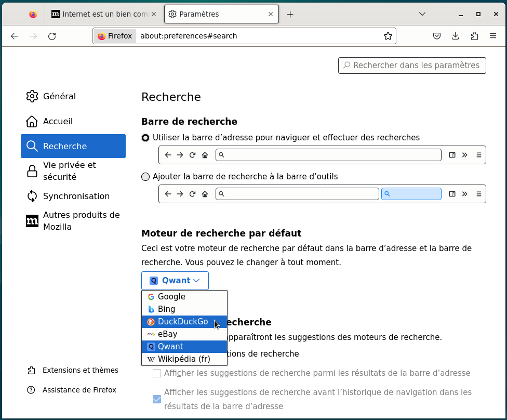Click the Firefox identity badge in URL bar
This screenshot has width=507, height=420.
[x=115, y=36]
